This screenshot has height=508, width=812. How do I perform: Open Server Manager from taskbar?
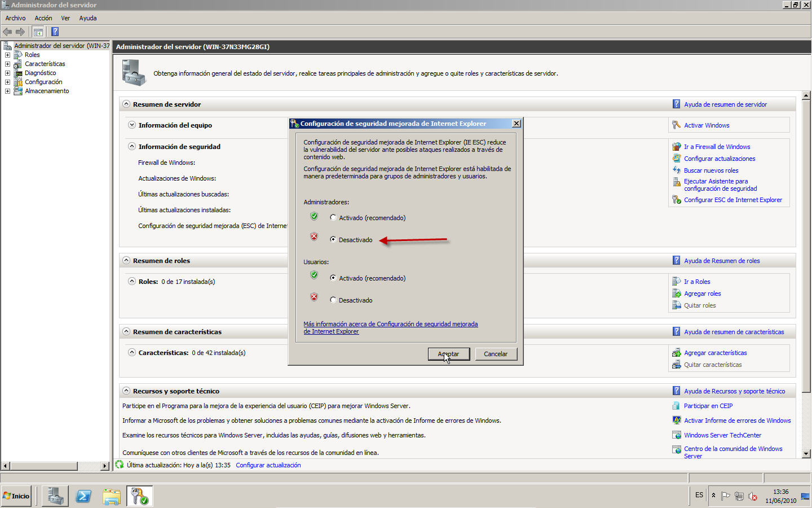(x=55, y=496)
